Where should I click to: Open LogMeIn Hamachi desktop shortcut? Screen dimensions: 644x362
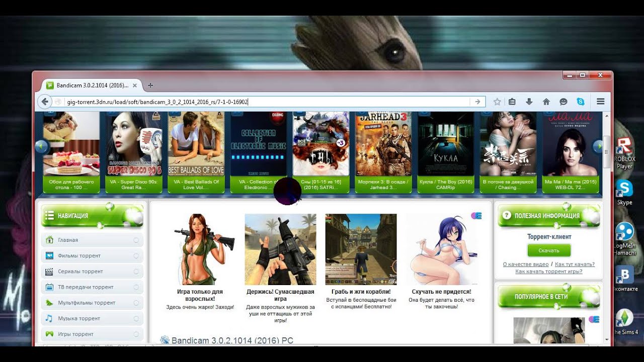pyautogui.click(x=624, y=239)
